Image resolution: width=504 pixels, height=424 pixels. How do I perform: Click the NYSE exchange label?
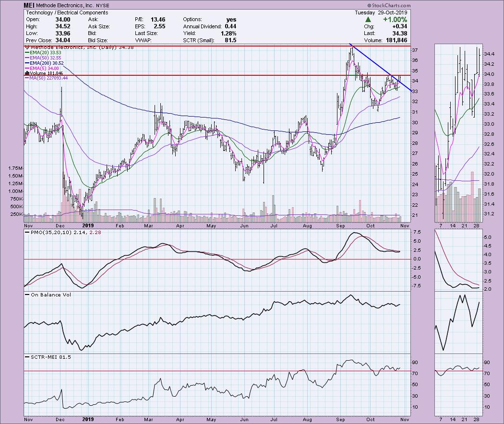[x=102, y=5]
